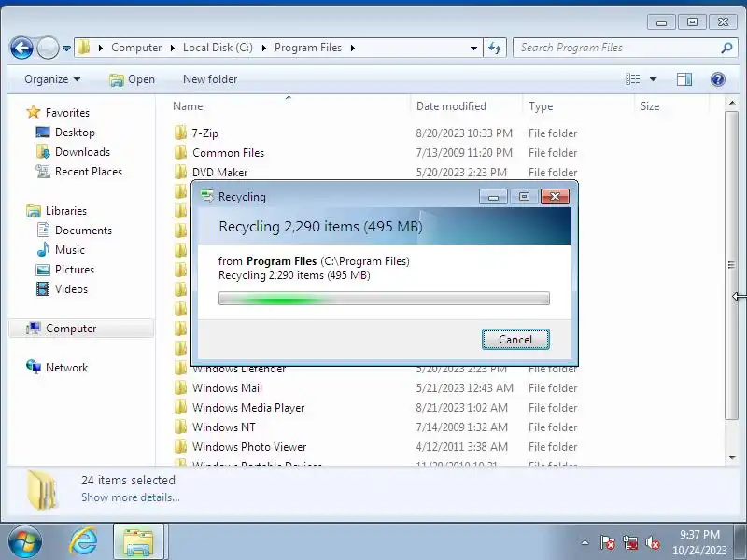Click the scrollbar up arrow
The width and height of the screenshot is (747, 560).
[x=732, y=103]
